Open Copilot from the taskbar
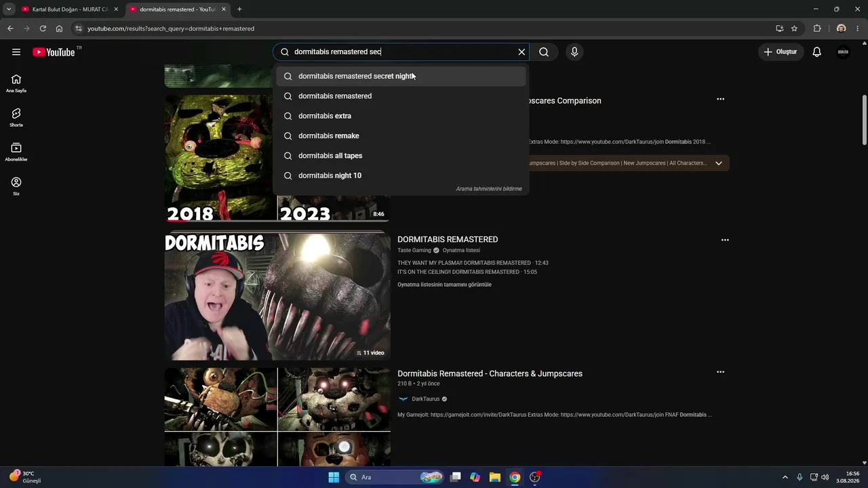The height and width of the screenshot is (488, 868). tap(475, 477)
